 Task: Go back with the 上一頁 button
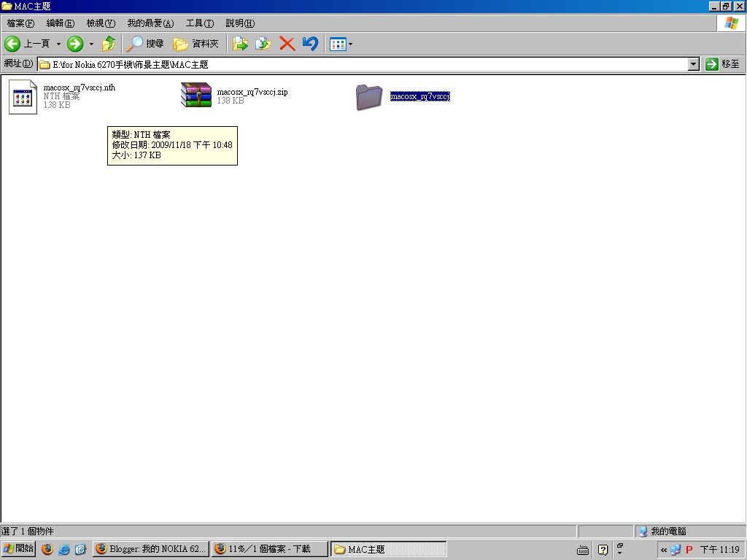click(27, 44)
